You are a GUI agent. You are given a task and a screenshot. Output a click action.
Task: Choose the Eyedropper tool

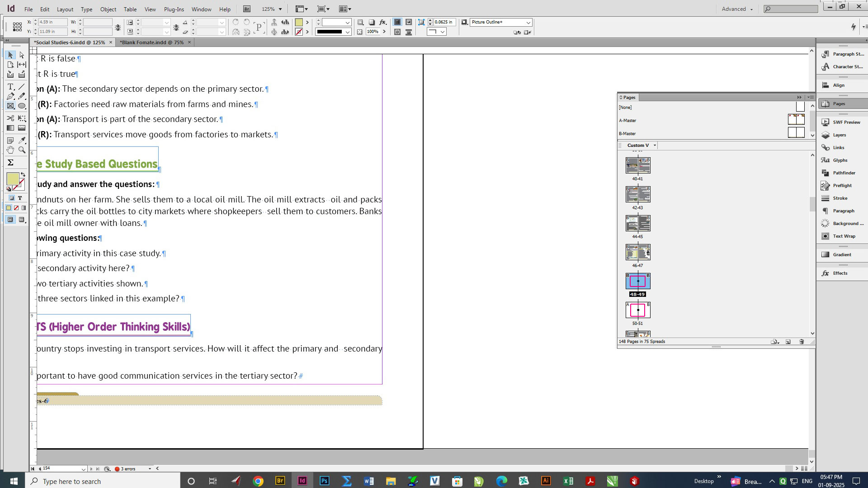[22, 140]
